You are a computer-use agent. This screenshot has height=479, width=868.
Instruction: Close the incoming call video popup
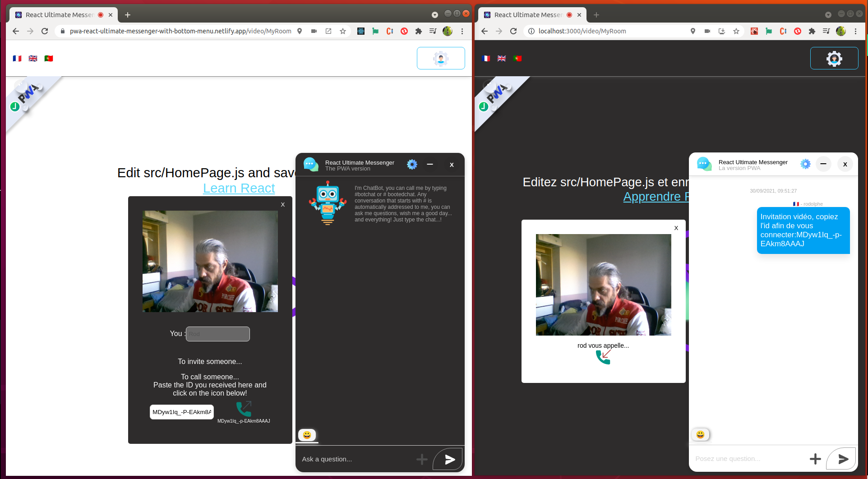coord(676,228)
